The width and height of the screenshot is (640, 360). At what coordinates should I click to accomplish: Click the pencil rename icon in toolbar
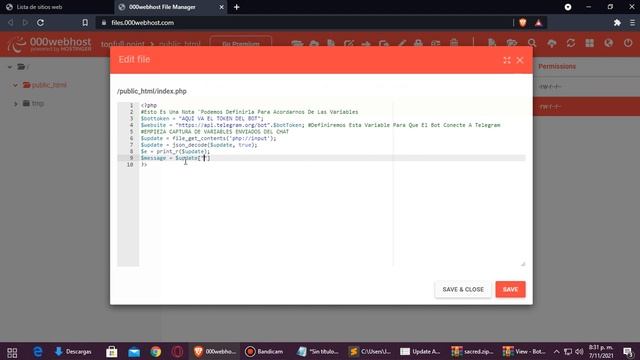pyautogui.click(x=402, y=43)
